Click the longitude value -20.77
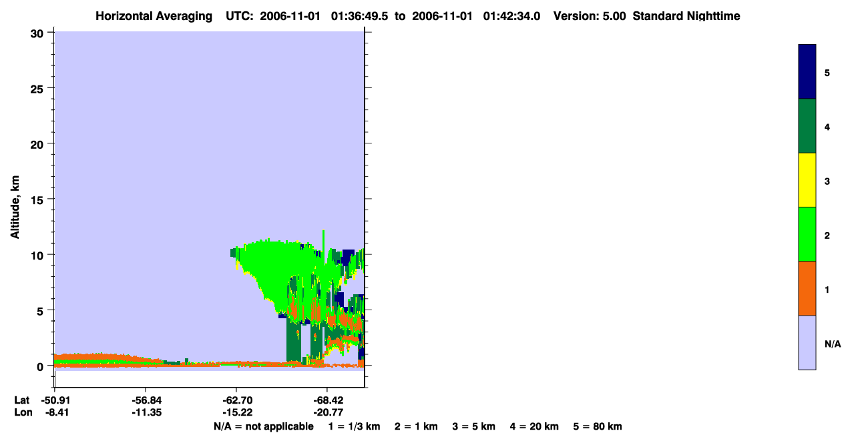868x445 pixels. pos(327,413)
